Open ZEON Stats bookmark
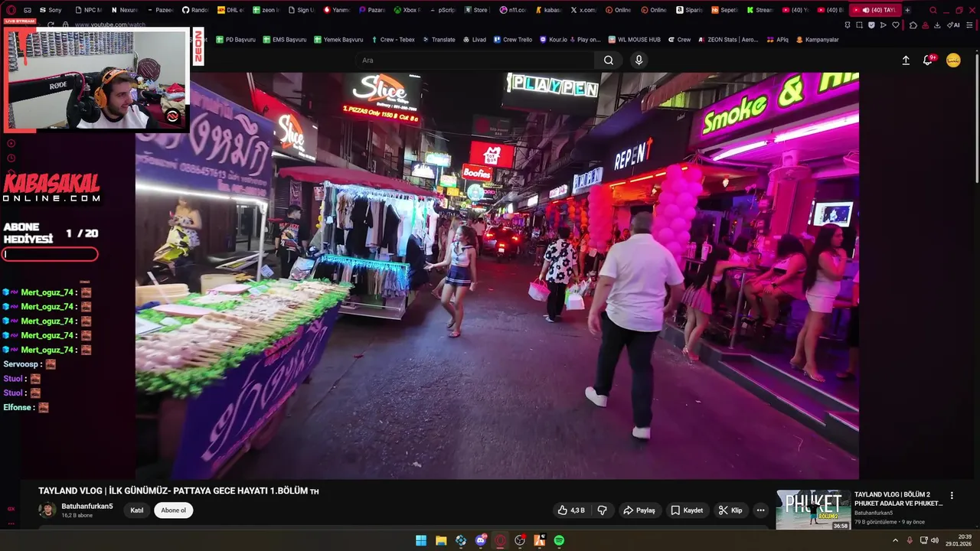Image resolution: width=980 pixels, height=551 pixels. tap(727, 40)
